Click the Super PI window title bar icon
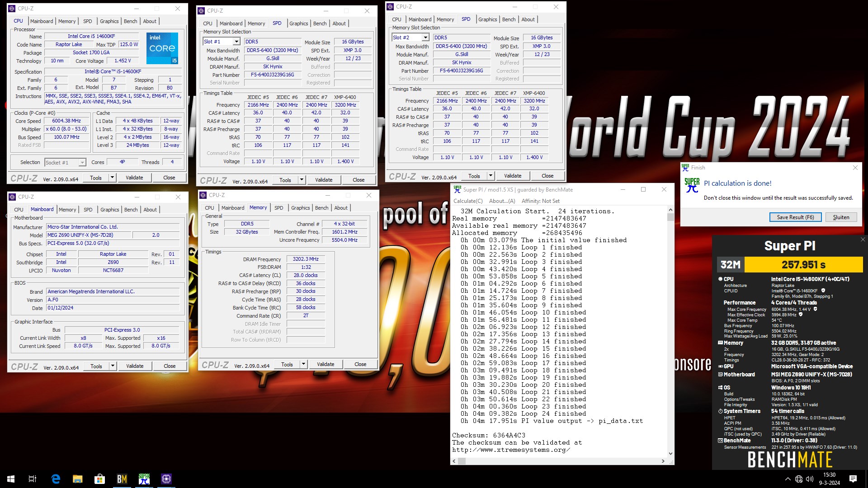Screen dimensions: 868x488 click(458, 189)
